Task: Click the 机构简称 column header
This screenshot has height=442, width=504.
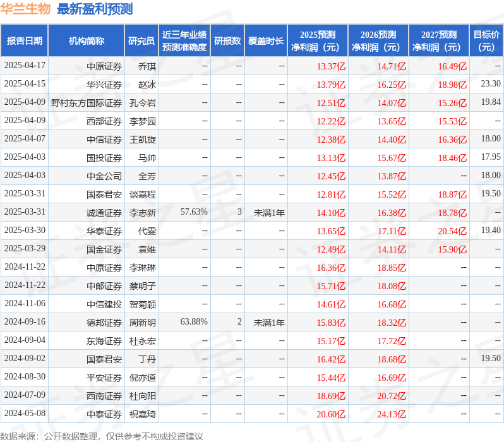Action: coord(86,40)
